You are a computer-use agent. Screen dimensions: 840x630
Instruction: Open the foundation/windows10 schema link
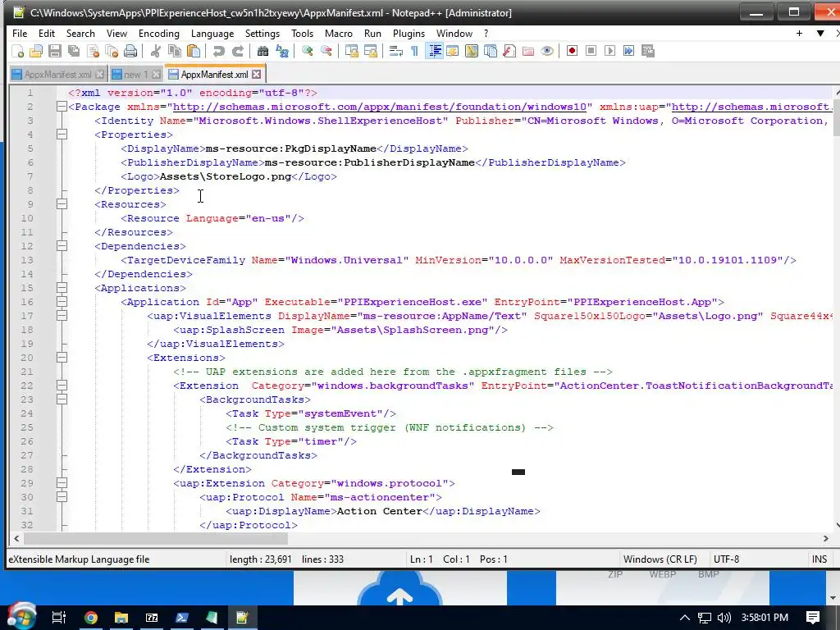379,107
